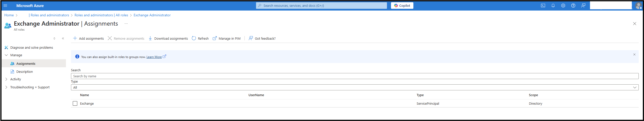
Task: Open the Azure portal hamburger menu
Action: (x=5, y=6)
